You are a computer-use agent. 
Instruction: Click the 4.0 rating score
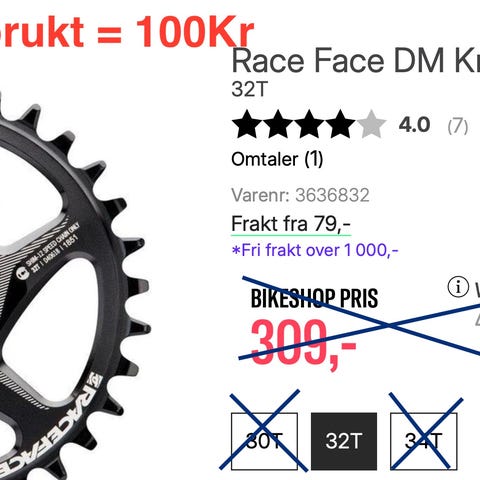[x=414, y=125]
